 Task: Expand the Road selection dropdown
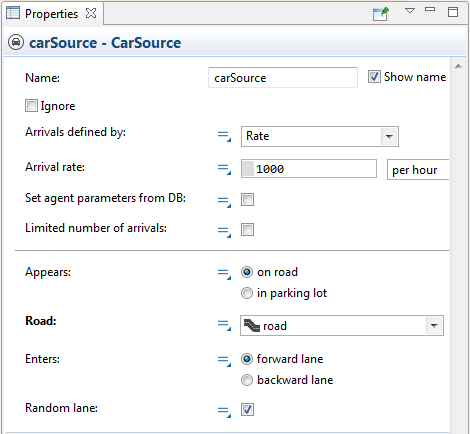[x=342, y=325]
